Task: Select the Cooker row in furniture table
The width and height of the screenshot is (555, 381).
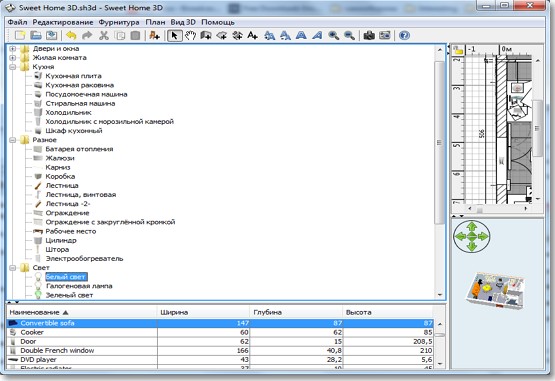Action: pos(219,332)
